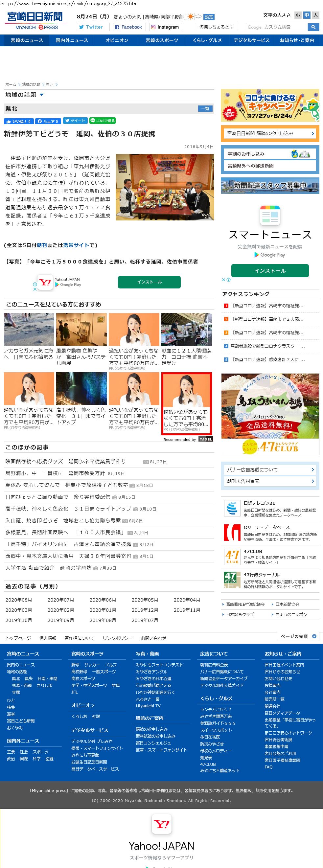
Task: Open くらし・グルメ menu tab
Action: (207, 40)
